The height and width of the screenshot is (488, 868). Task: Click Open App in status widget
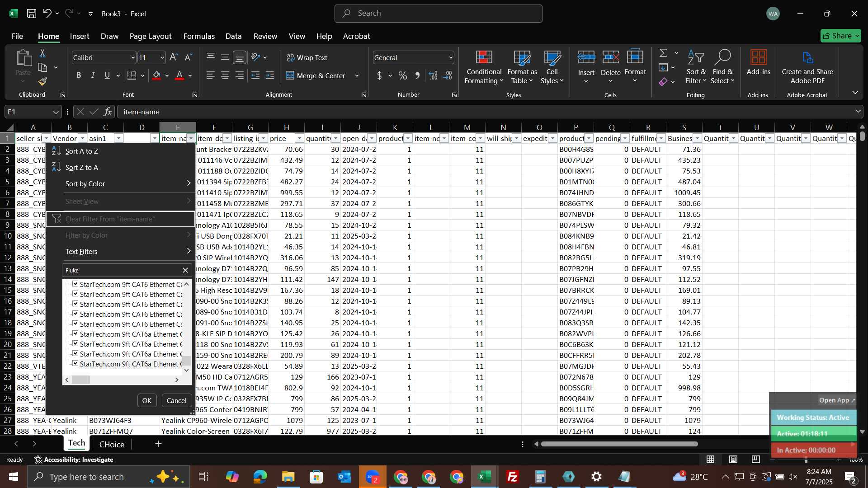coord(837,400)
